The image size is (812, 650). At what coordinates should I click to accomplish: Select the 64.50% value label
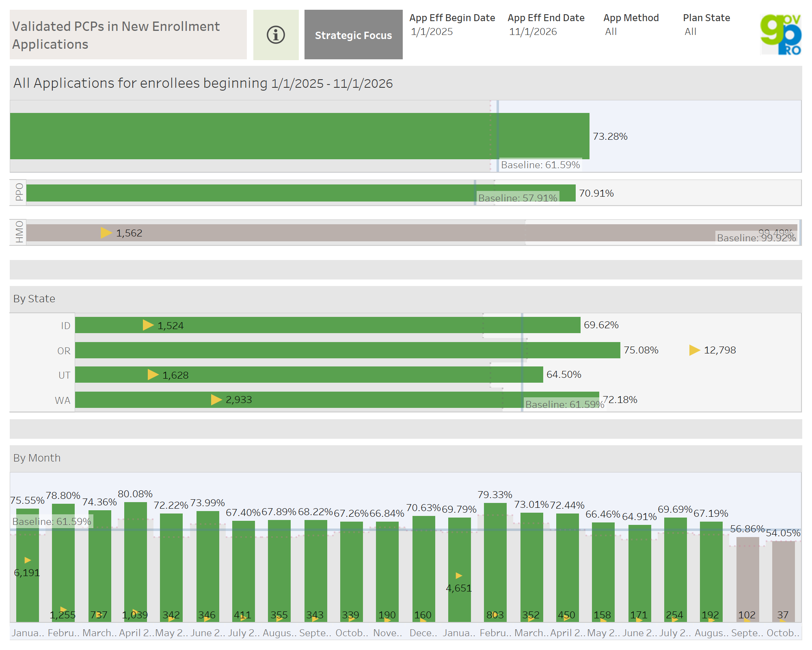point(564,375)
